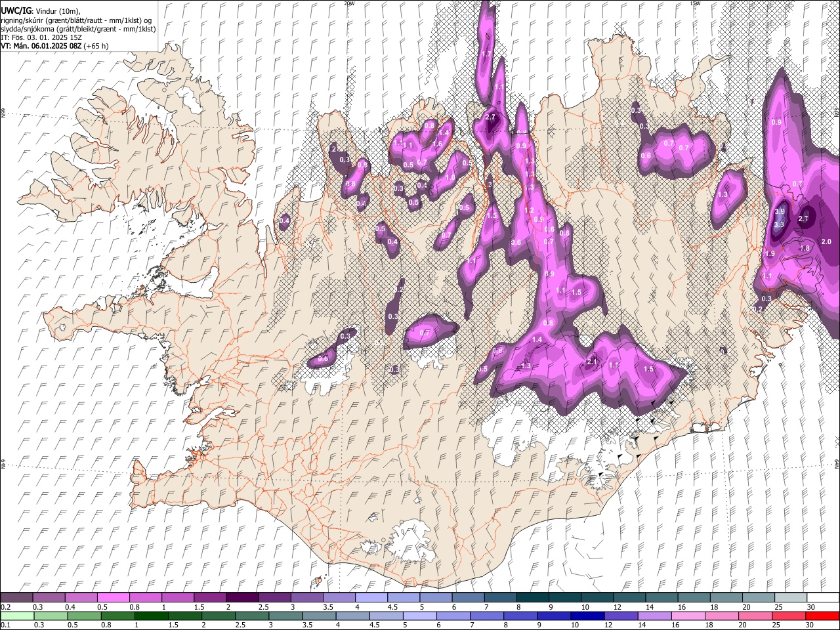Screen dimensions: 840x630
Task: Click the '15W' longitude label
Action: 695,3
